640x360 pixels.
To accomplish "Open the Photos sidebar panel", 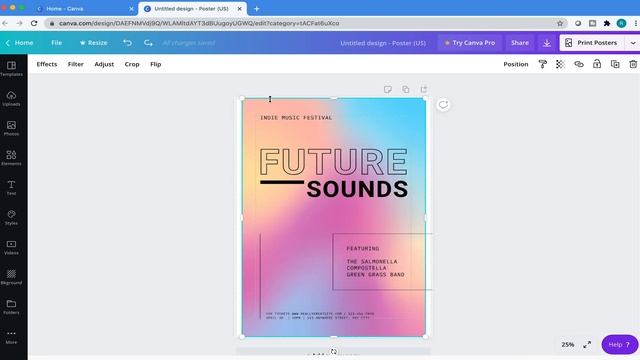I will 11,128.
